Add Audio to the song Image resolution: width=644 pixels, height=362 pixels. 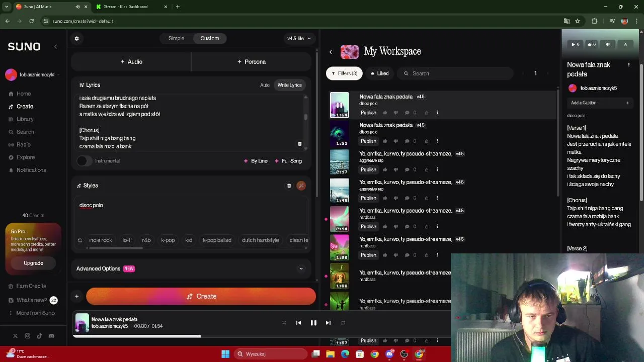click(x=131, y=62)
